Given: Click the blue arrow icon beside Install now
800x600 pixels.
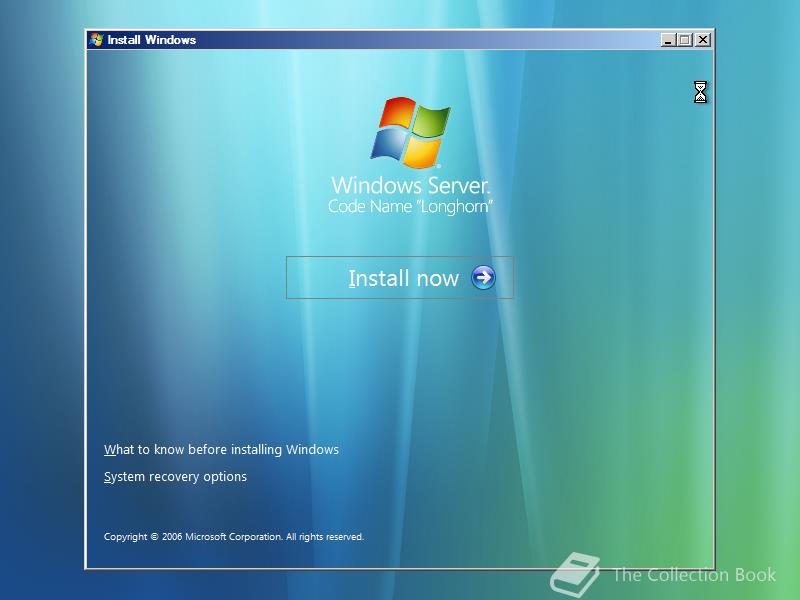Looking at the screenshot, I should [483, 278].
